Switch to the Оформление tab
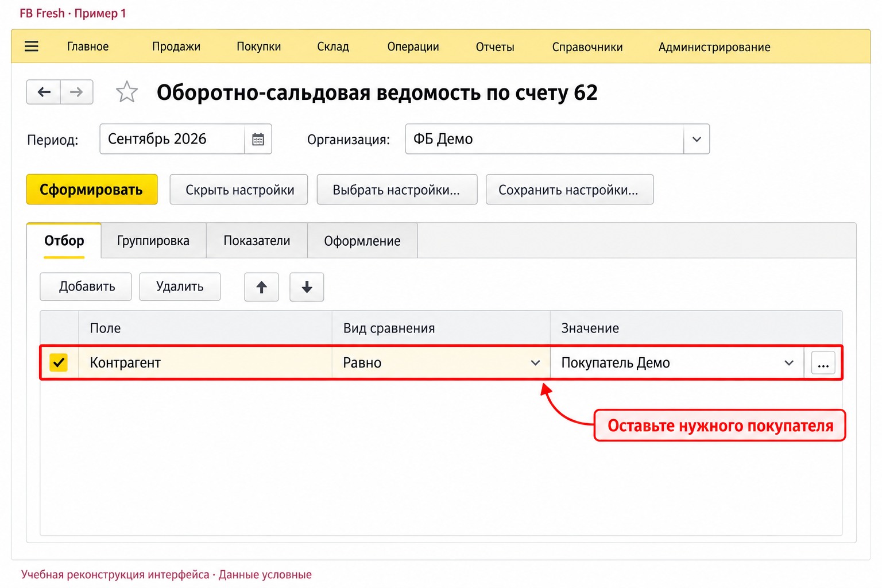This screenshot has width=882, height=588. pos(362,241)
